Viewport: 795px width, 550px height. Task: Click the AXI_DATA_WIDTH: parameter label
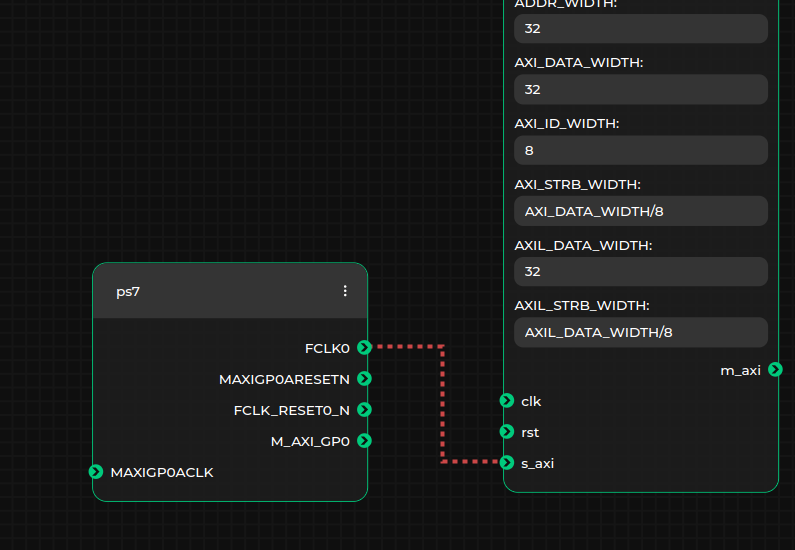tap(579, 62)
